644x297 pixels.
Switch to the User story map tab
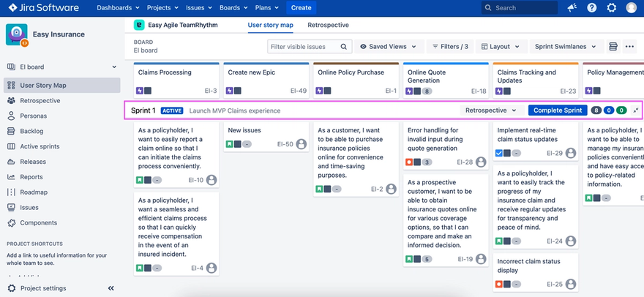click(x=270, y=25)
